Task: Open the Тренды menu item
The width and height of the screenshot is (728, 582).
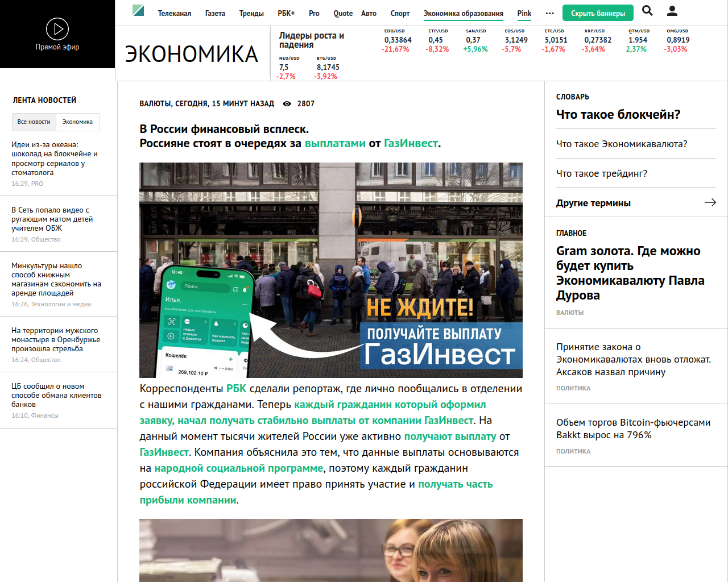Action: tap(251, 13)
